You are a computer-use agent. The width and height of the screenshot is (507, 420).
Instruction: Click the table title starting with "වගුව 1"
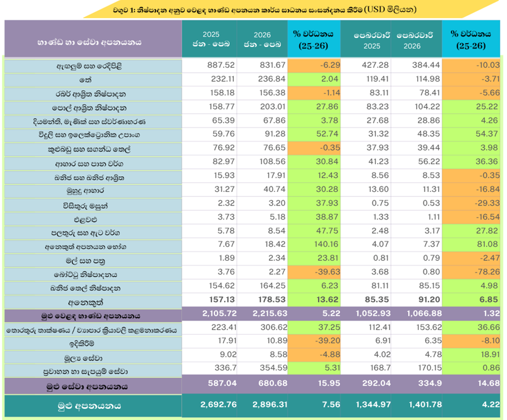pos(253,10)
